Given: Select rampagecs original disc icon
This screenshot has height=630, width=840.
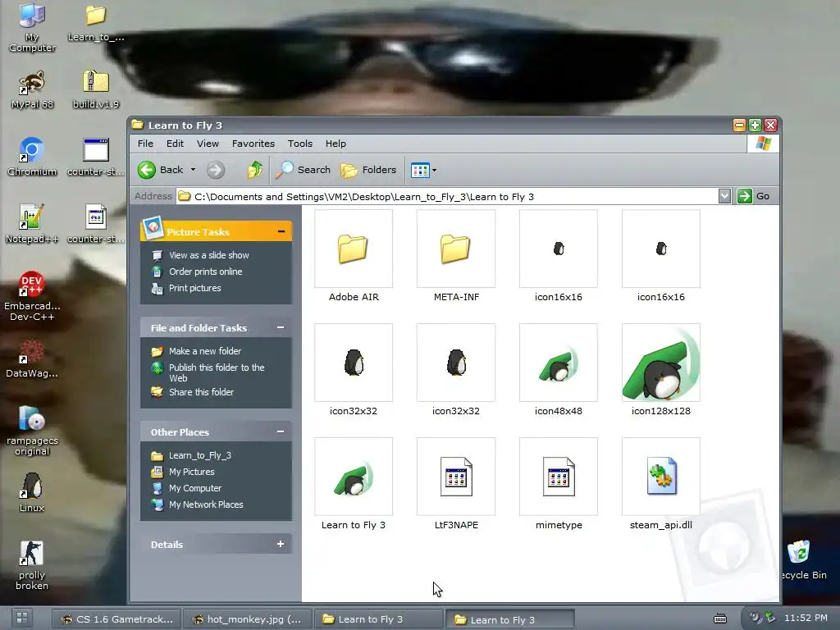Looking at the screenshot, I should coord(32,431).
